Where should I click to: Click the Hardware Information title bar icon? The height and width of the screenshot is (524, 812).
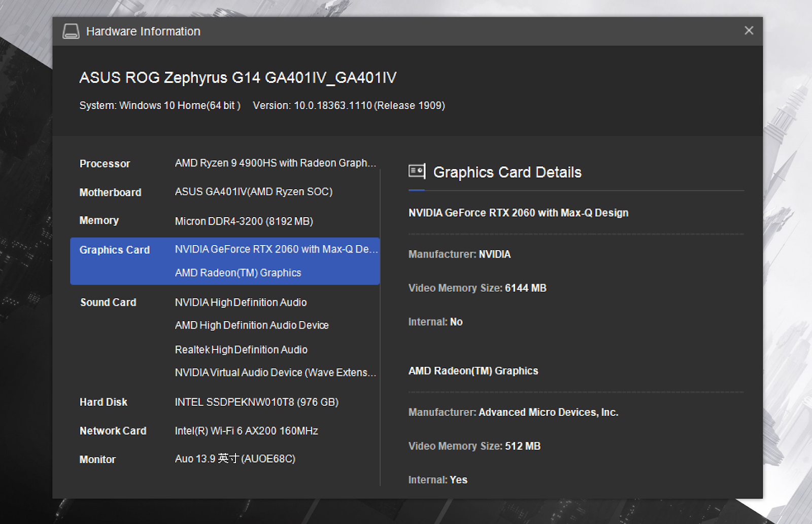coord(71,31)
